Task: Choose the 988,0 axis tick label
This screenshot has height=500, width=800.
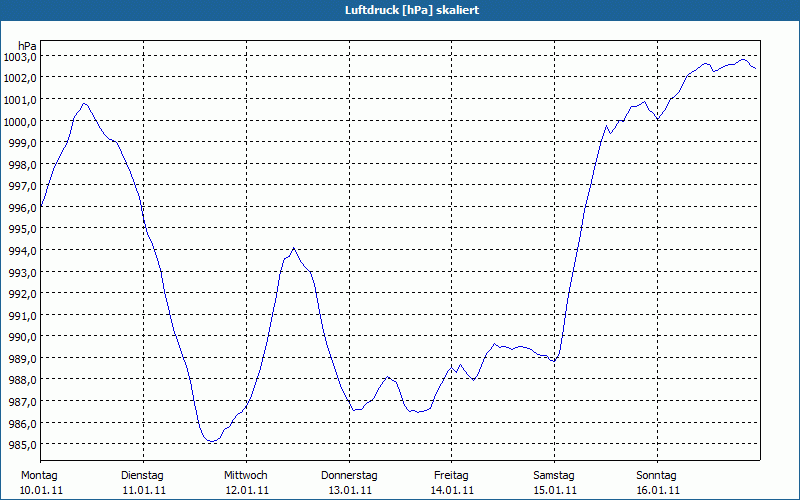Action: pos(22,380)
